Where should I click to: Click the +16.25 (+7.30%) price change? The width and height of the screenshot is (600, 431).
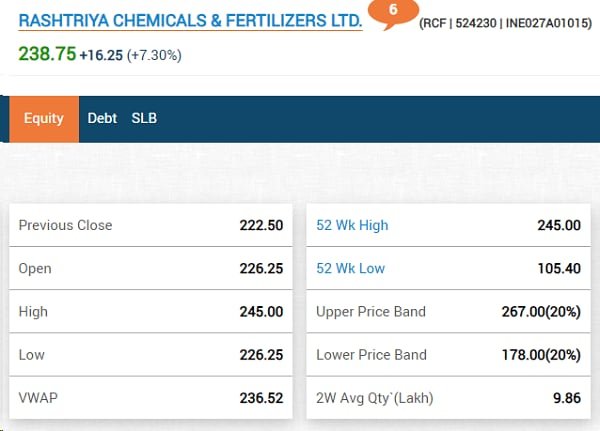[x=130, y=56]
